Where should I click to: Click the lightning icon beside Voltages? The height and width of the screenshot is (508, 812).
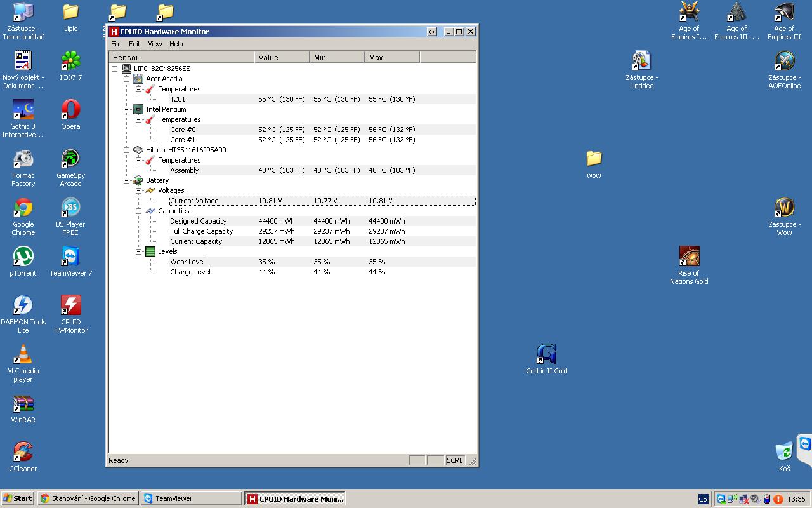(x=150, y=190)
